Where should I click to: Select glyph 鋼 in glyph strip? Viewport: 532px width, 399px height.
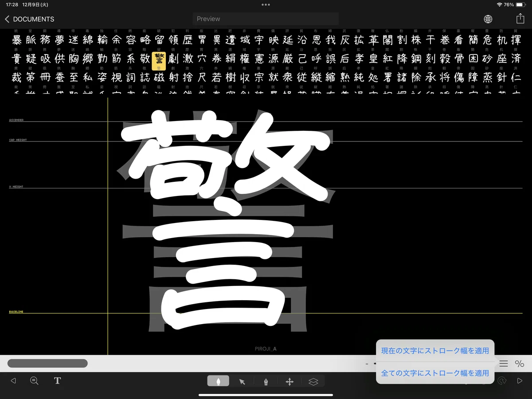[416, 59]
